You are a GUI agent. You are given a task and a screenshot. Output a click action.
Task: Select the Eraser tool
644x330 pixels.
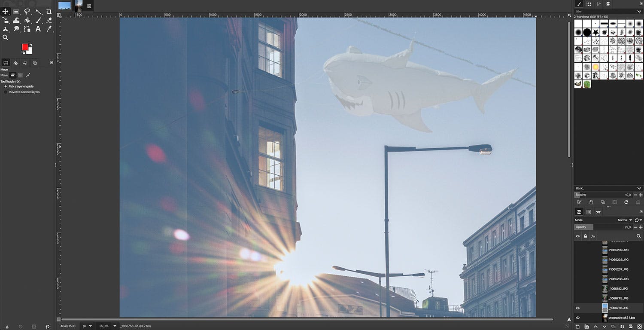coord(49,20)
